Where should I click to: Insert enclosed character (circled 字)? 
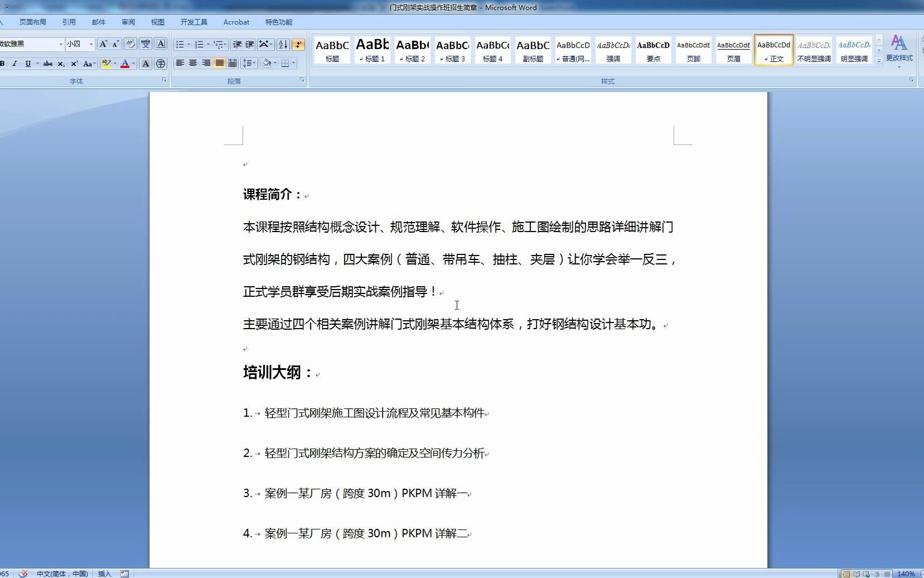click(x=161, y=64)
